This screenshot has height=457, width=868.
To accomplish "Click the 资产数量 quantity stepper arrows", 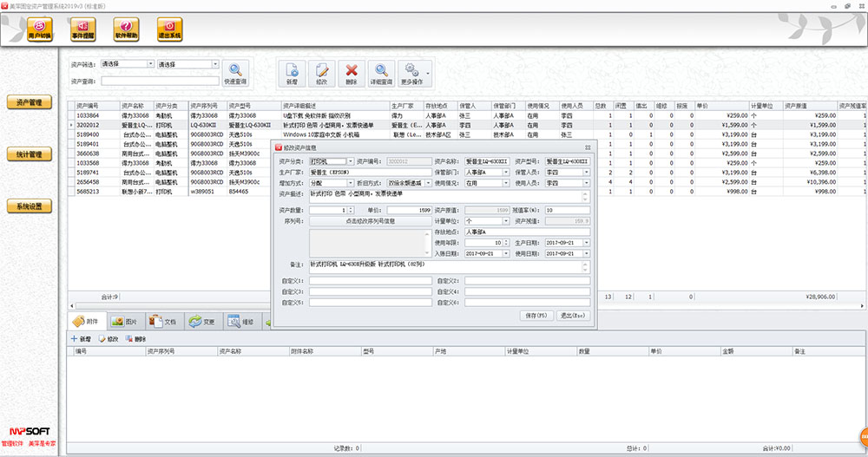I will click(x=351, y=210).
